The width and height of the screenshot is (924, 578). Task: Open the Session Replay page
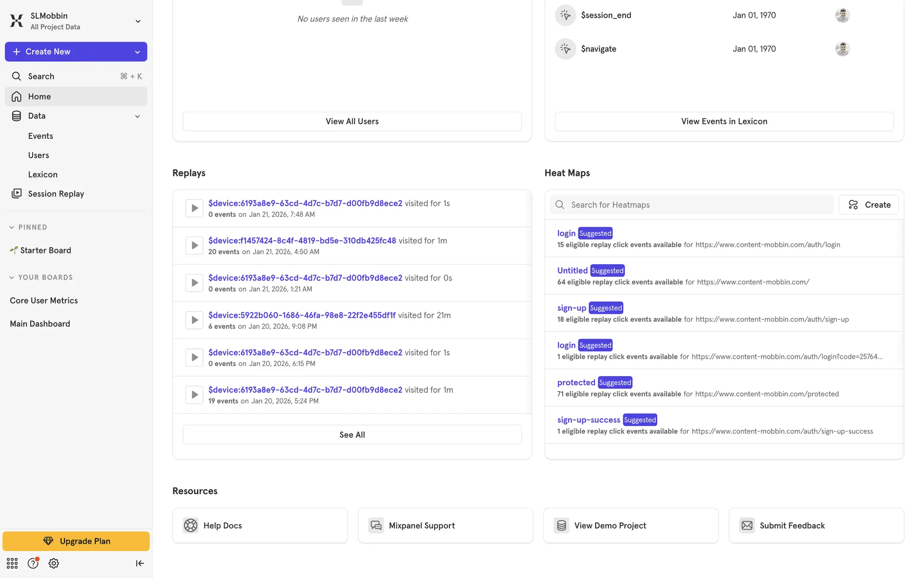pos(56,194)
